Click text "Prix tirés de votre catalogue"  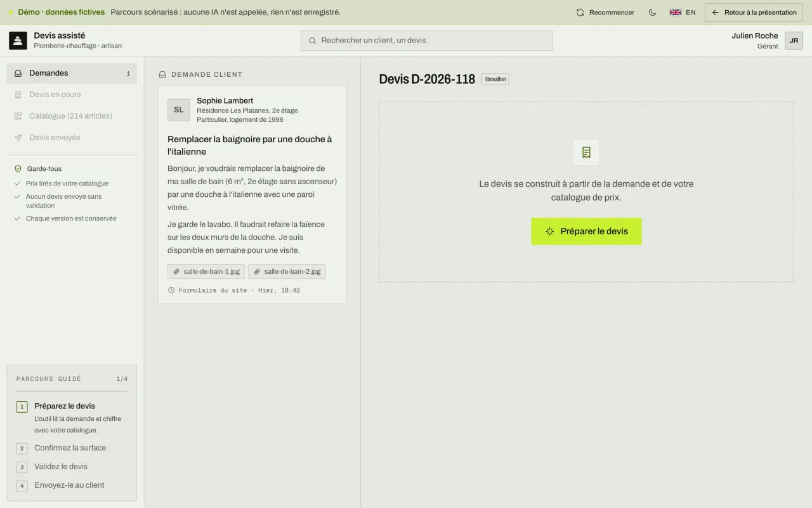[67, 184]
